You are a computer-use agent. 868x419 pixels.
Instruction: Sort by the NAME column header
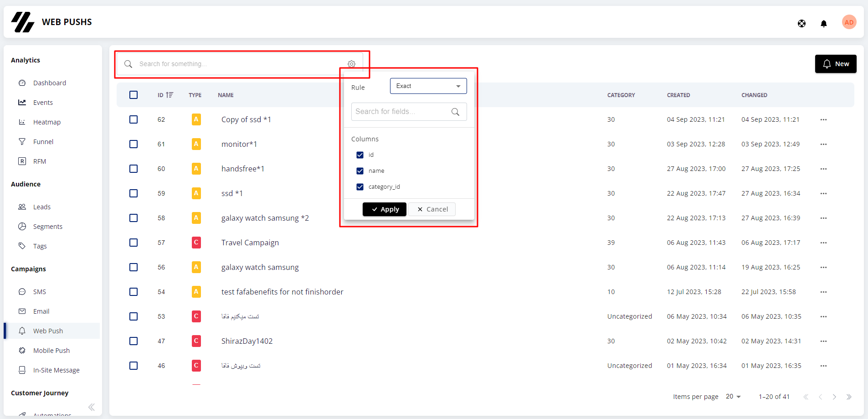click(226, 95)
